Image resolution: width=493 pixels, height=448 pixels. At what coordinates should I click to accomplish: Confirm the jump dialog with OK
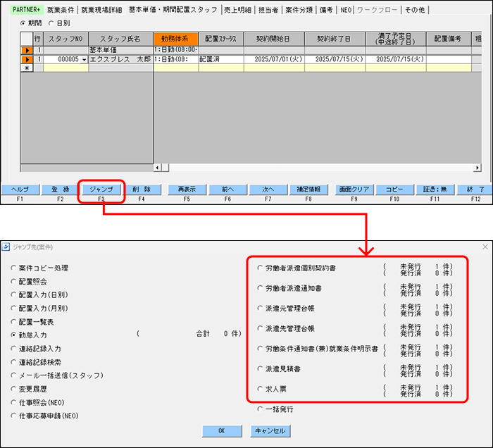pyautogui.click(x=222, y=431)
